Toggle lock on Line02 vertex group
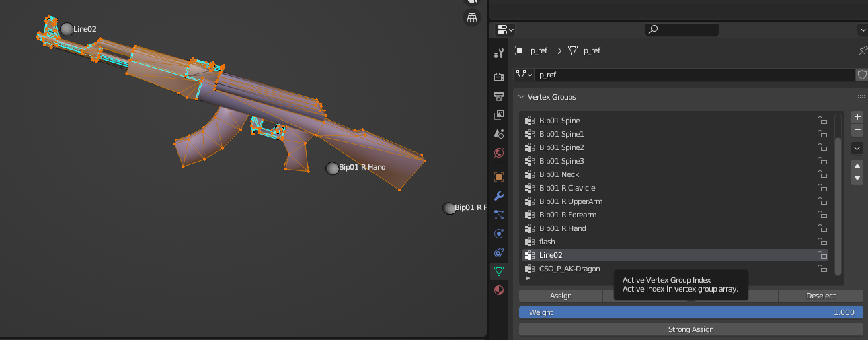868x340 pixels. pos(822,255)
